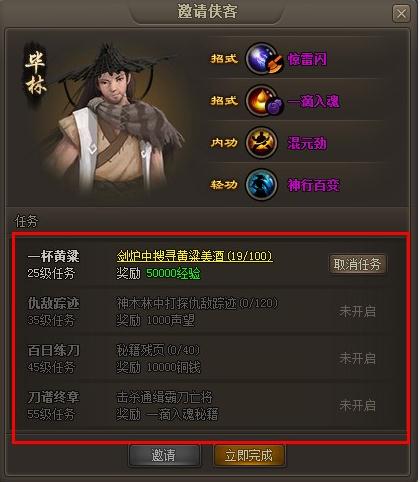Click 未开启 status of 仇敌踪迹 quest
This screenshot has width=420, height=482.
click(357, 312)
